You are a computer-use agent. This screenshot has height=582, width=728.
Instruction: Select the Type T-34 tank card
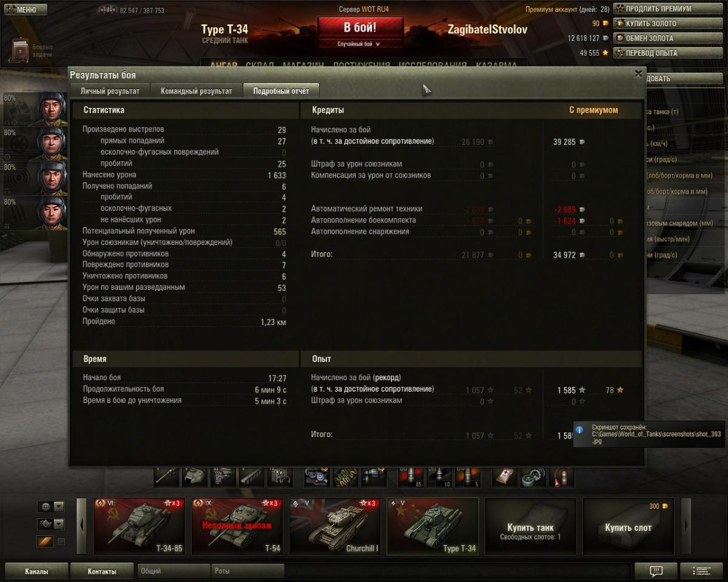point(433,526)
